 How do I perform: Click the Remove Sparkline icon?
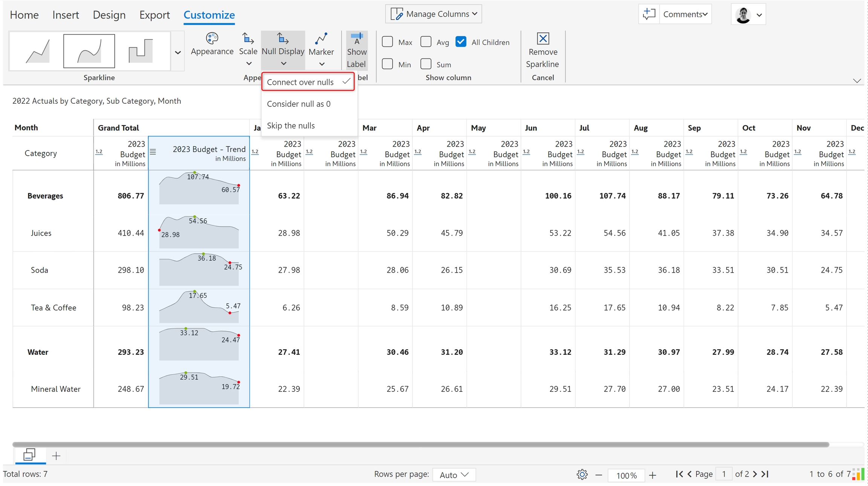542,38
